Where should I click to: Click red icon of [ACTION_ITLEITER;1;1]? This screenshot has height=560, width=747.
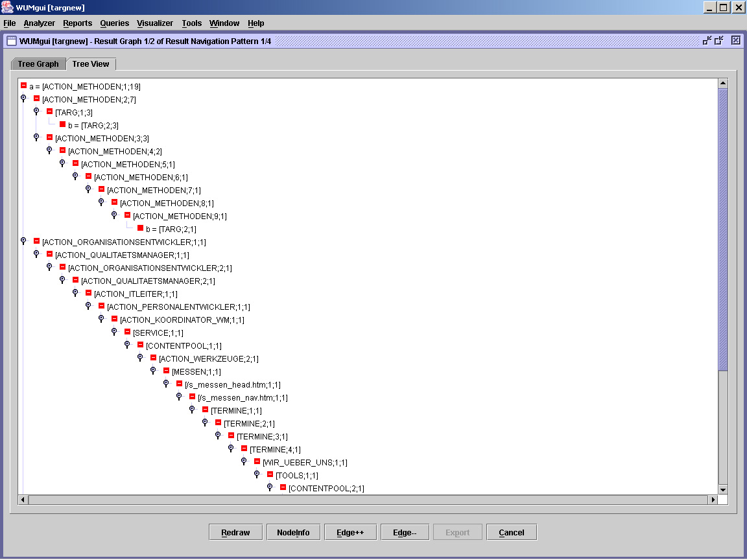click(x=88, y=292)
